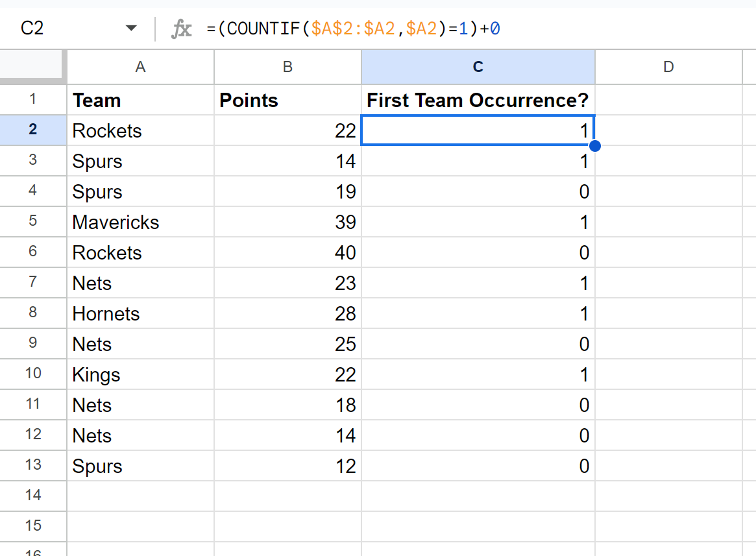Select all cells with corner button
Image resolution: width=756 pixels, height=556 pixels.
(x=33, y=67)
